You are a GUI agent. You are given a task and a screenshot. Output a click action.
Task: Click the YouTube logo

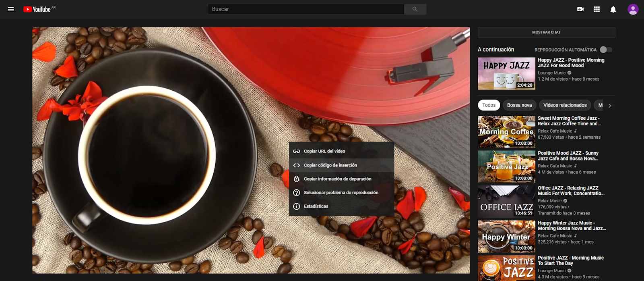point(39,9)
